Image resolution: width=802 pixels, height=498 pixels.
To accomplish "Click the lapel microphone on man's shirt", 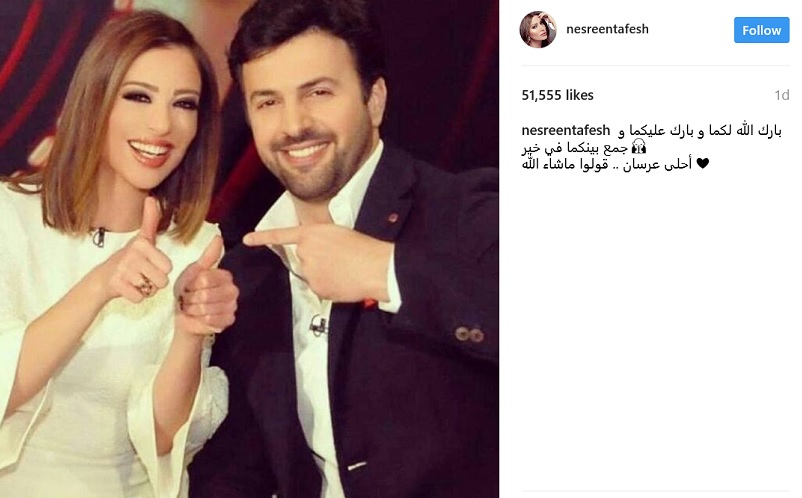I will tap(318, 325).
